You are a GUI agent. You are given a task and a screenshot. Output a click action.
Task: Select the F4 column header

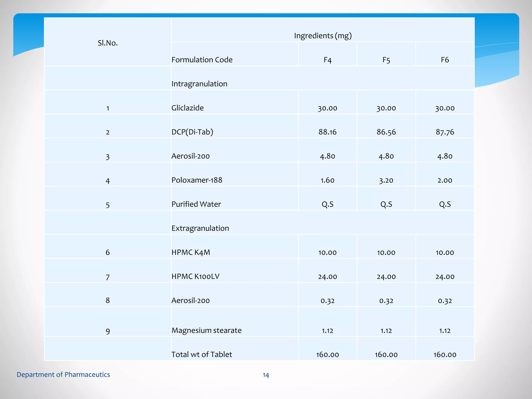pyautogui.click(x=327, y=60)
